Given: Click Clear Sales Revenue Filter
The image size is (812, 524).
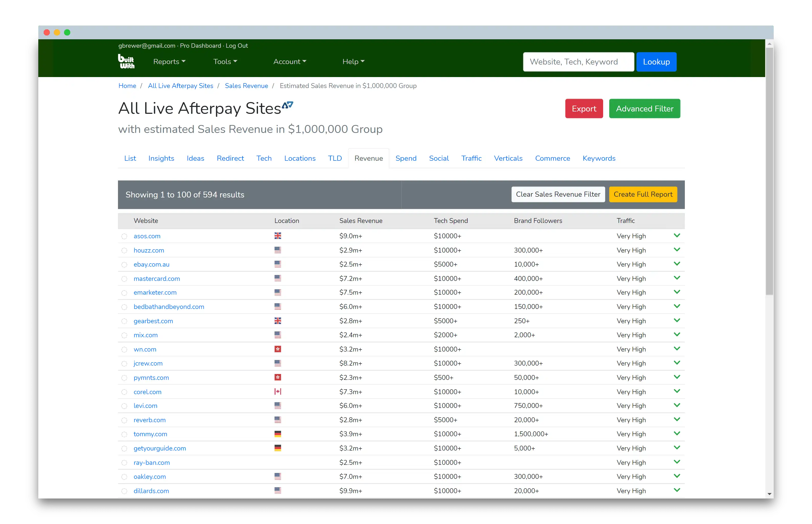Looking at the screenshot, I should (x=558, y=194).
